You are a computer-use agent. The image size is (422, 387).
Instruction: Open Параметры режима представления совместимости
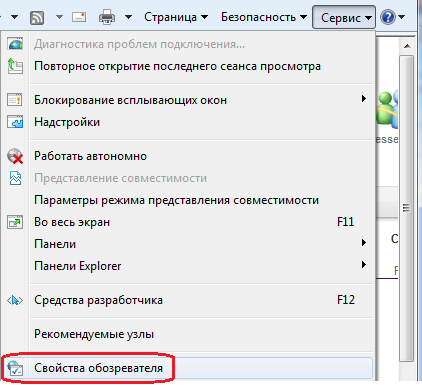tap(202, 200)
